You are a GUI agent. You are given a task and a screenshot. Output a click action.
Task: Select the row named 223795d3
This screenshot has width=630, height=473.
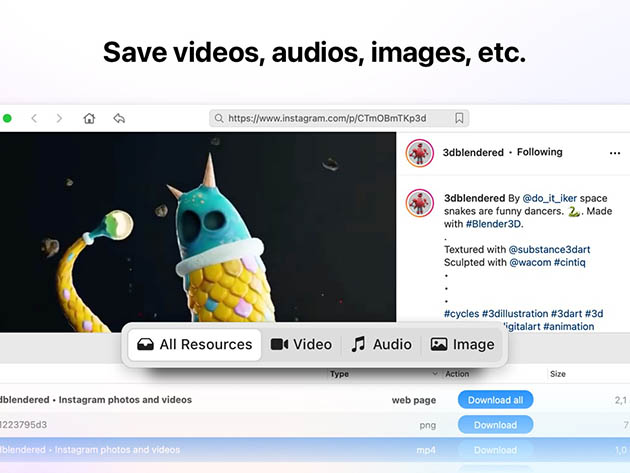point(315,425)
